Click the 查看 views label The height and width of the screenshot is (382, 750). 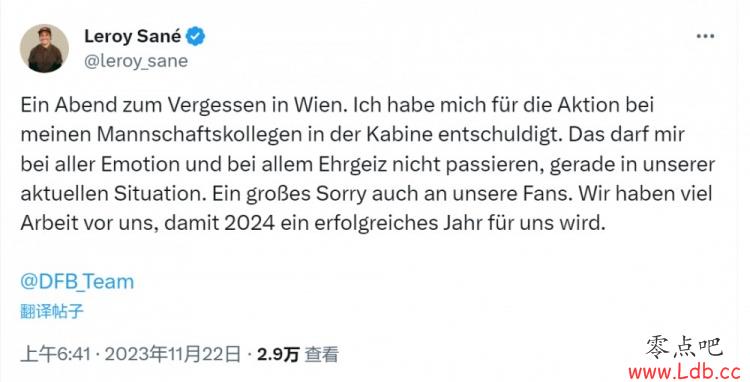321,355
